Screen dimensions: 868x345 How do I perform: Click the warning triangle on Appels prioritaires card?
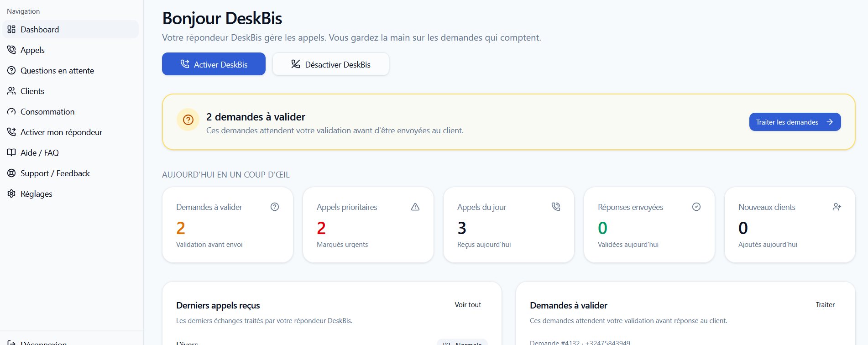(415, 207)
